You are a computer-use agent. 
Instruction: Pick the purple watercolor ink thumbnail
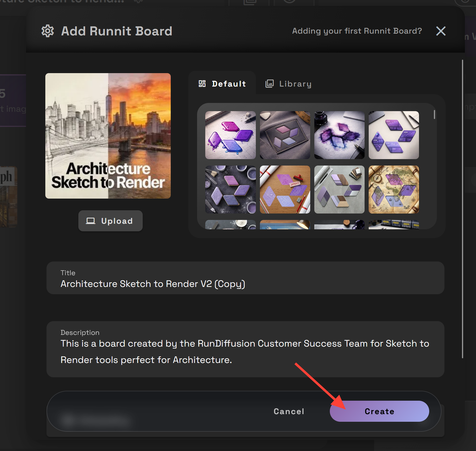pyautogui.click(x=339, y=135)
